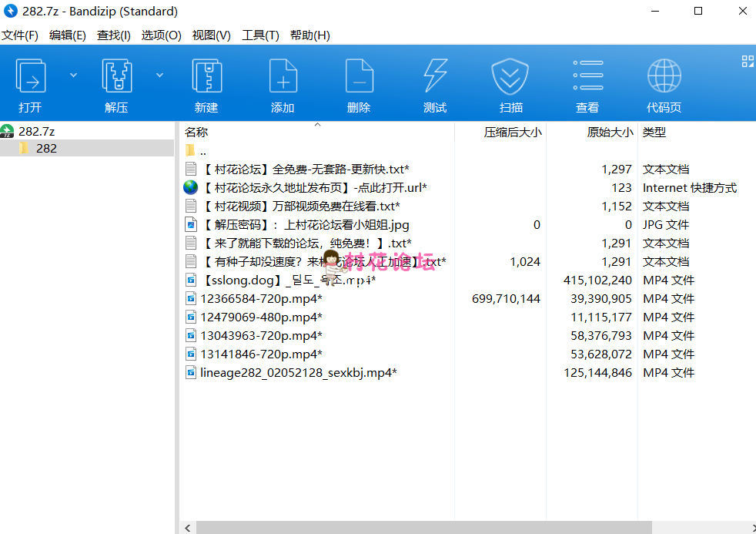
Task: Click the JPG file icon for 解压密码
Action: (x=191, y=224)
